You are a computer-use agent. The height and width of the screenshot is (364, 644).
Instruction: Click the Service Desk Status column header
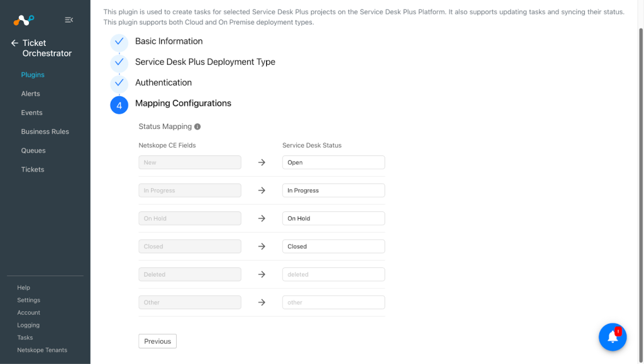(312, 145)
